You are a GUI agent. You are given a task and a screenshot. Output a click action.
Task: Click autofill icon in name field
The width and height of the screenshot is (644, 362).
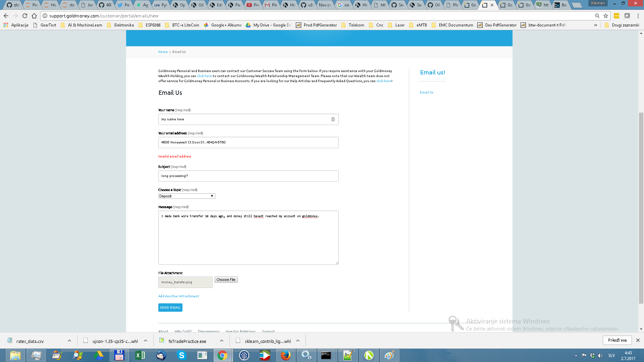click(x=333, y=119)
